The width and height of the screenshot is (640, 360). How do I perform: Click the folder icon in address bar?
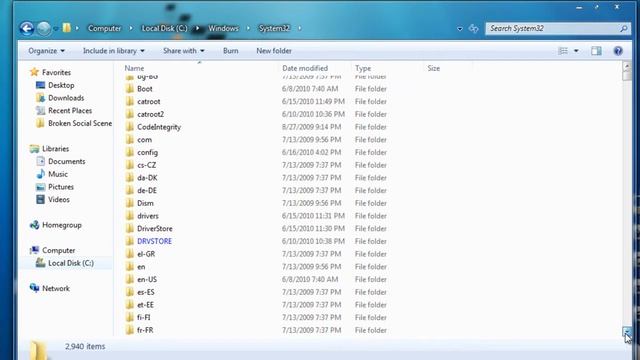[67, 28]
